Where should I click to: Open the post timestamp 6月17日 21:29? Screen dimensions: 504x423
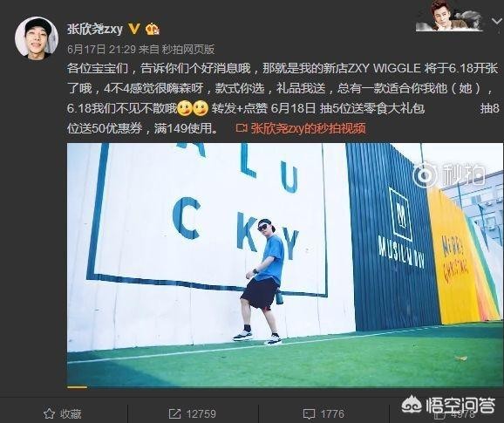click(101, 49)
